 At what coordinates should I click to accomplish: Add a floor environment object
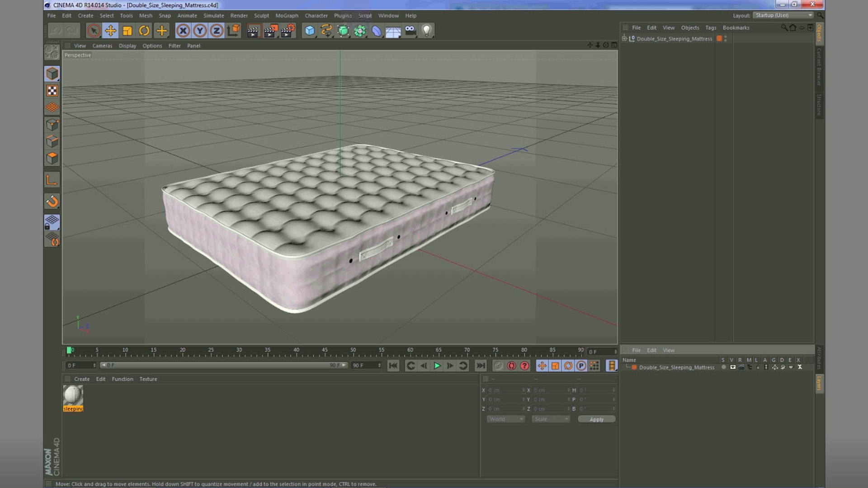(x=393, y=31)
